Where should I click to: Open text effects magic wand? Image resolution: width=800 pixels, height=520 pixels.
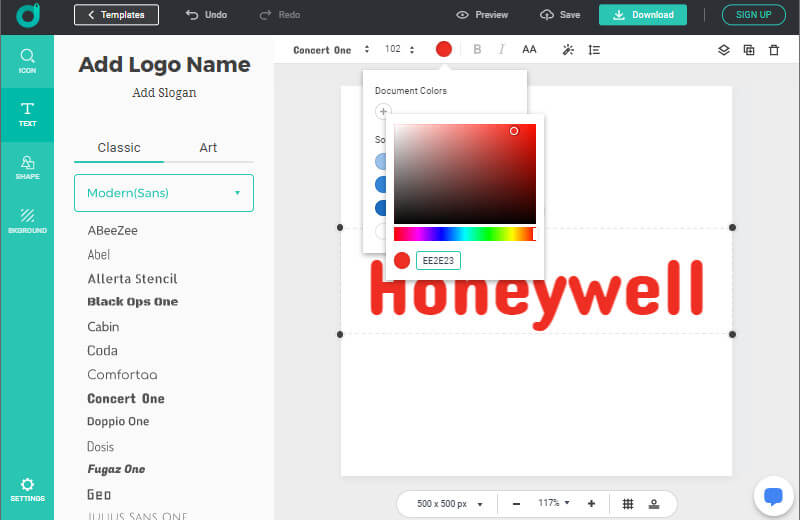point(568,49)
